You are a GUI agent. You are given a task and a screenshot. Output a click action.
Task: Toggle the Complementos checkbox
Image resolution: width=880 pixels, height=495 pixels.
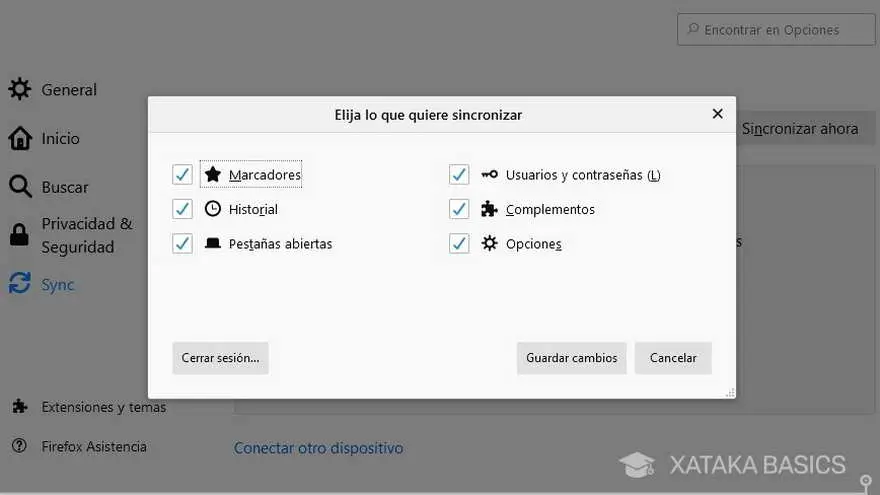[459, 209]
